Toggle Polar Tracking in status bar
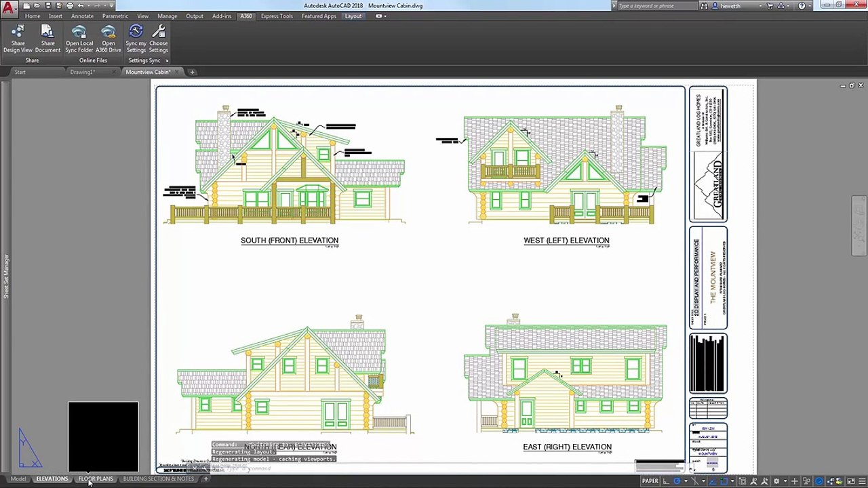The image size is (868, 488). pos(677,481)
